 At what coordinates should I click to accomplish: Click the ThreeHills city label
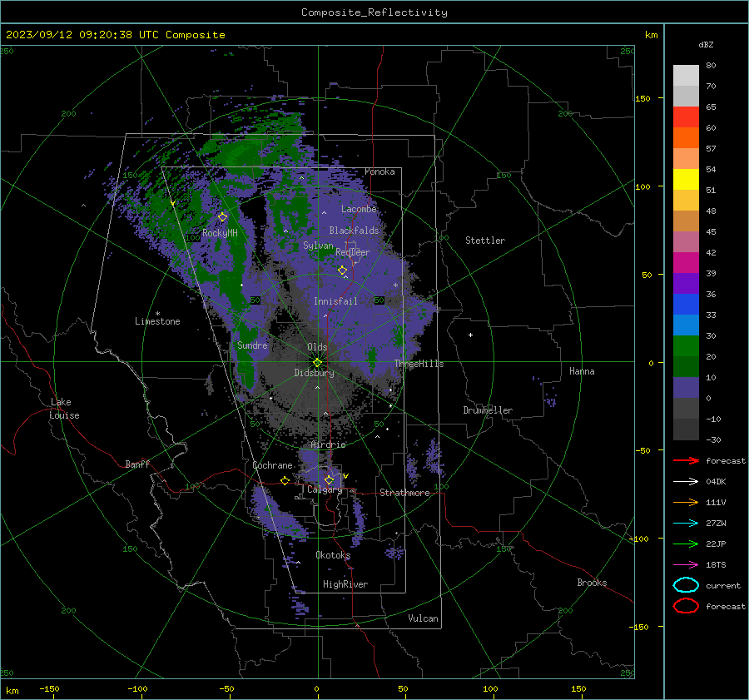click(x=419, y=364)
